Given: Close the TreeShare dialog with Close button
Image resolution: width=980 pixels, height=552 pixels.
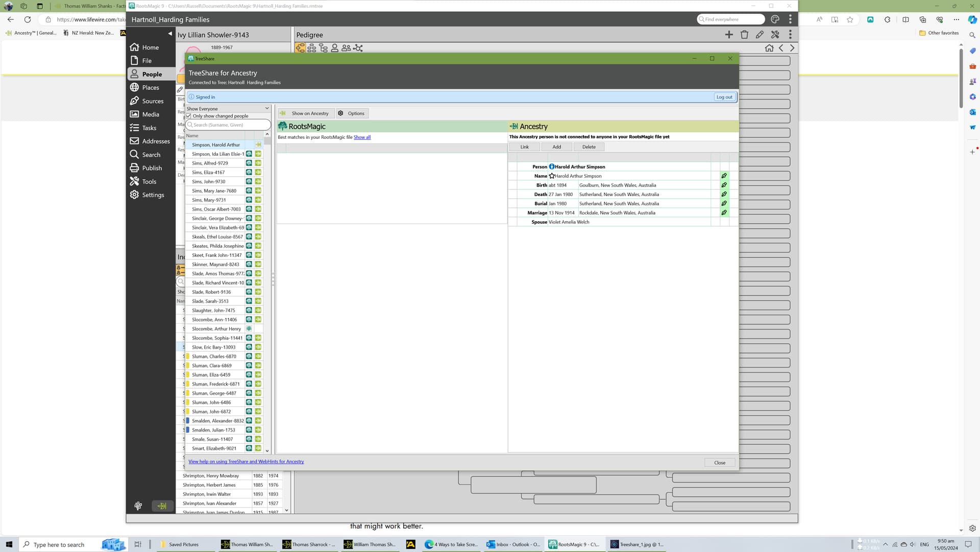Looking at the screenshot, I should [x=720, y=463].
